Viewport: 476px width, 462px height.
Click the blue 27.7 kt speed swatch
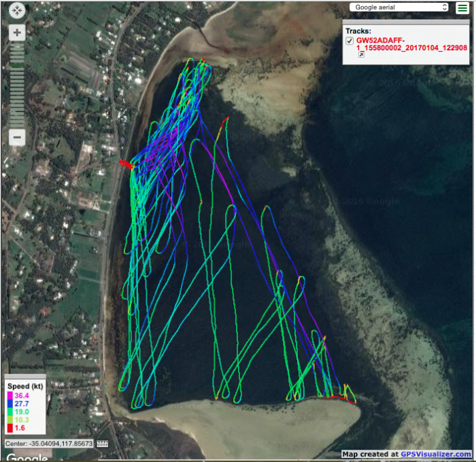click(x=11, y=404)
